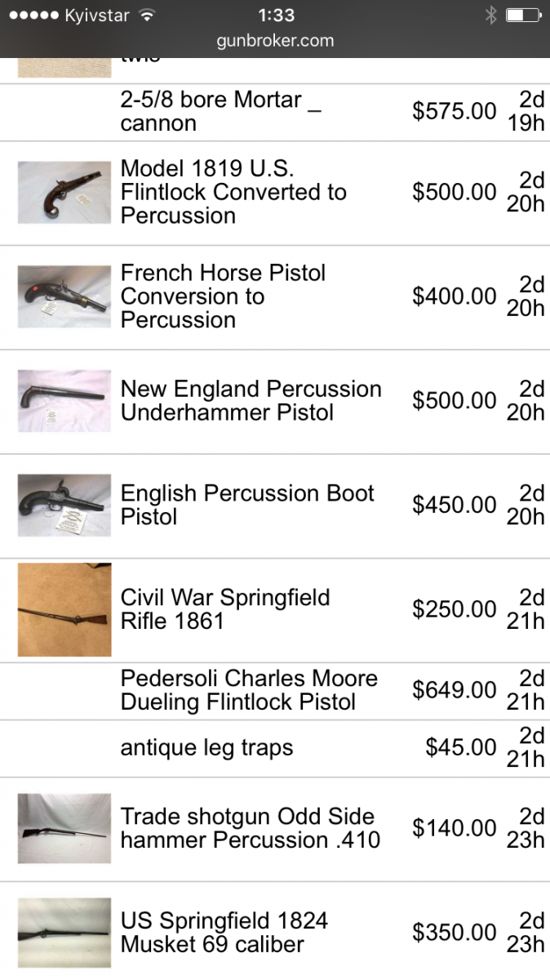Open 2-5/8 bore Mortar cannon listing

click(220, 112)
